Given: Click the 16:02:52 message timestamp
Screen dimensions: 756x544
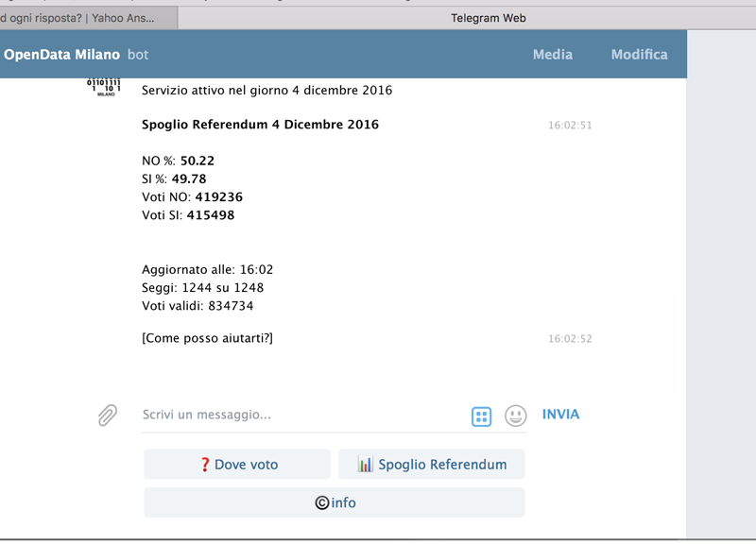Looking at the screenshot, I should [570, 339].
